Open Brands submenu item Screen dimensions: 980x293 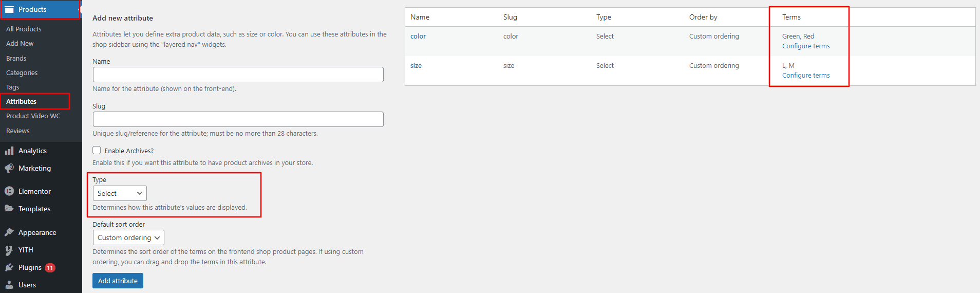[16, 59]
